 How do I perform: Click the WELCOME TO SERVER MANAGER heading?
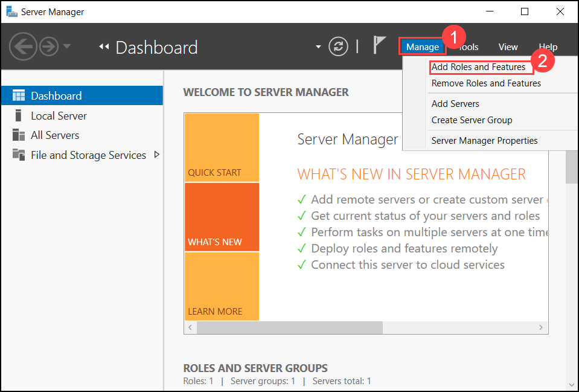pos(266,92)
